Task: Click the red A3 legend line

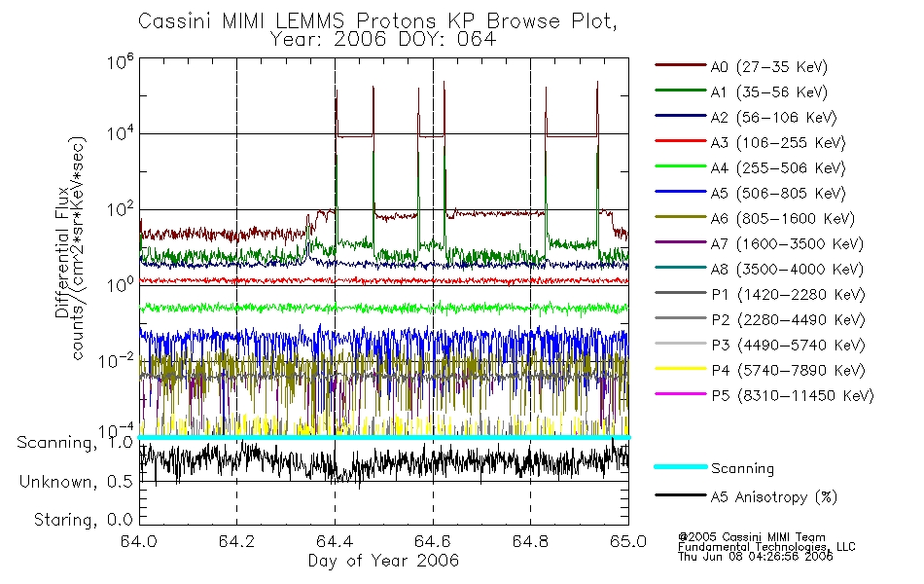Action: 681,141
